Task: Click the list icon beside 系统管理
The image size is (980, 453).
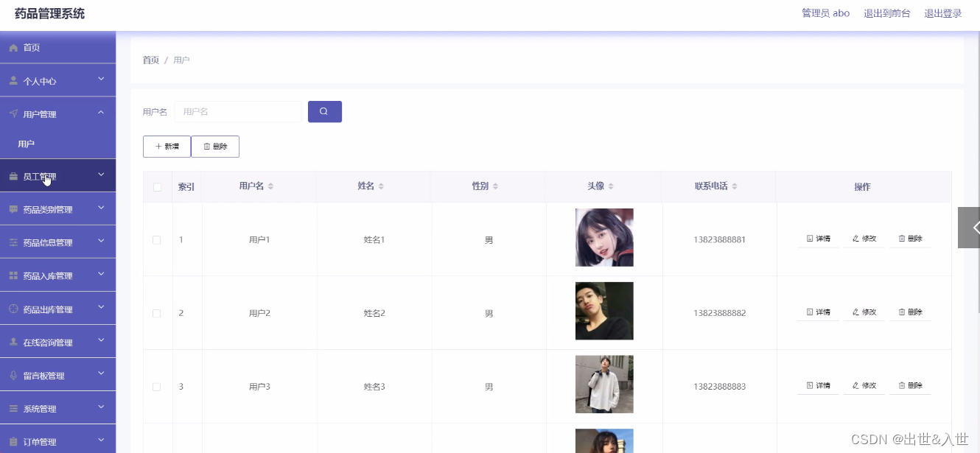Action: [x=13, y=409]
